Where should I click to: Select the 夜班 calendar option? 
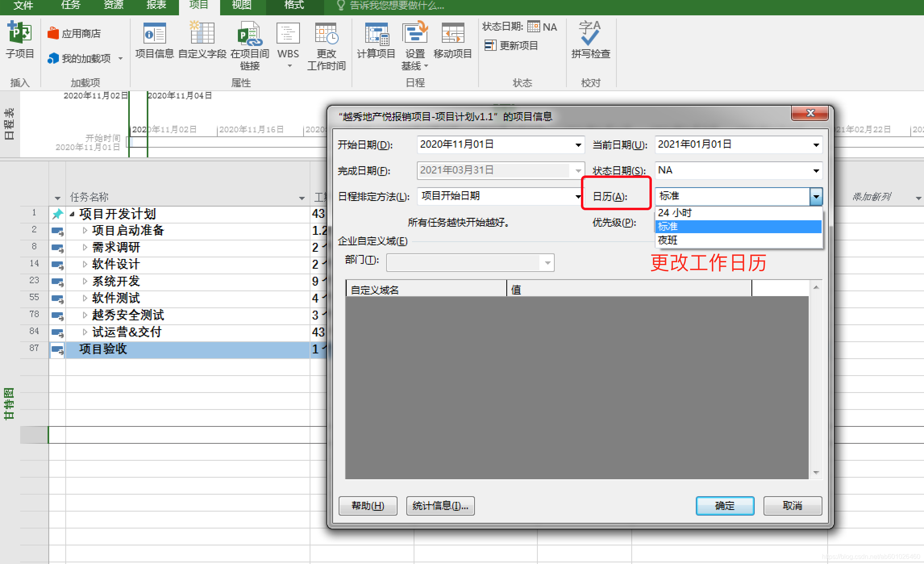click(739, 240)
